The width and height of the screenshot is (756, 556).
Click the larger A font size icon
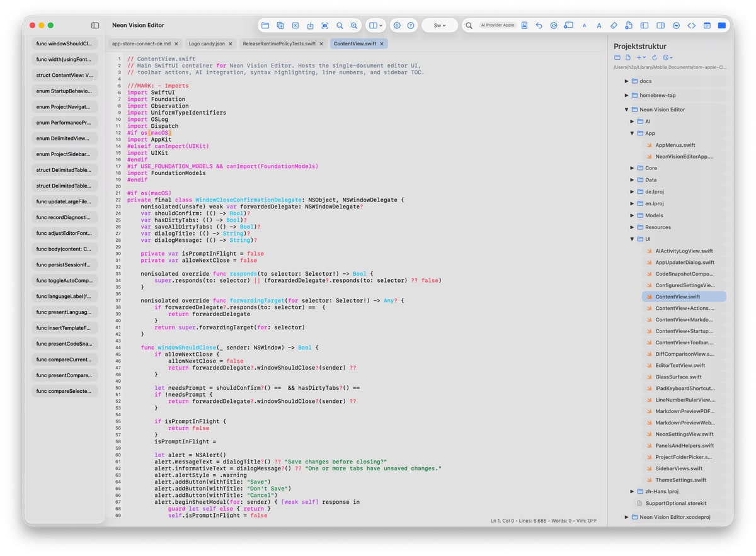tap(598, 25)
